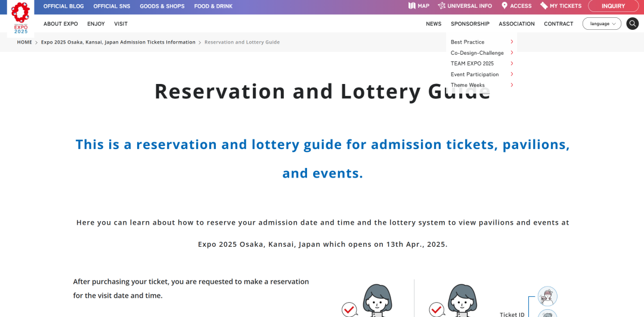Open GOODS & SHOPS link
This screenshot has height=317, width=644.
pyautogui.click(x=162, y=6)
